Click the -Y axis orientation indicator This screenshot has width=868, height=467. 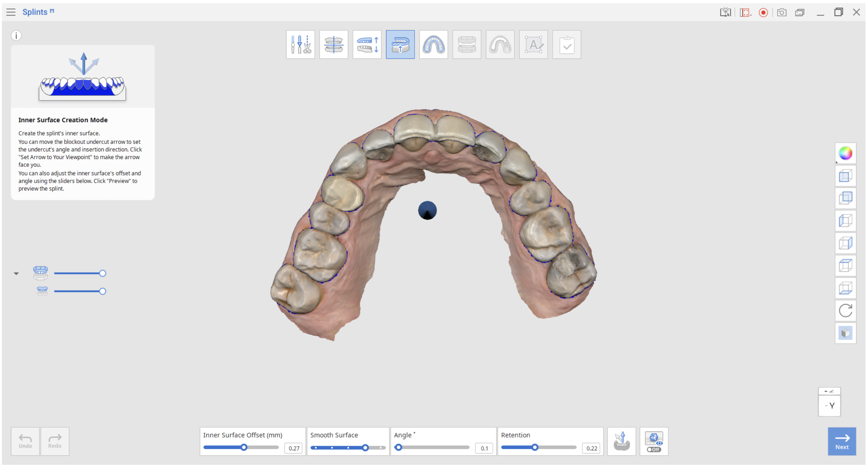(x=829, y=406)
